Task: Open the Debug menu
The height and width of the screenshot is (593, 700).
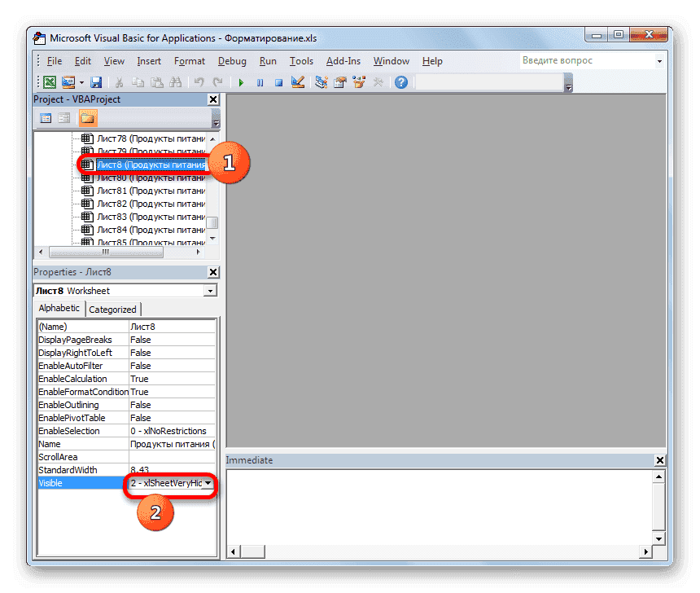Action: click(x=231, y=60)
